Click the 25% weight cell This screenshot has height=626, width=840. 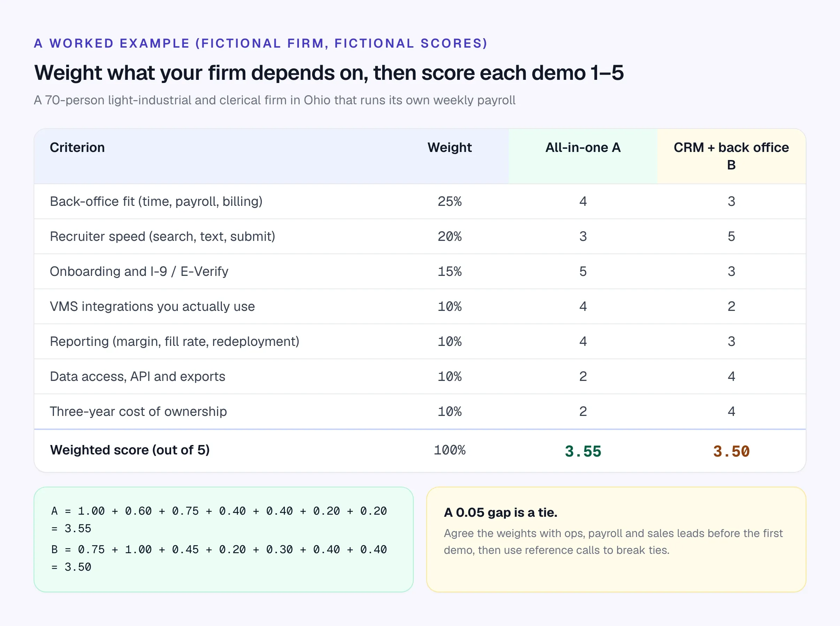click(449, 201)
